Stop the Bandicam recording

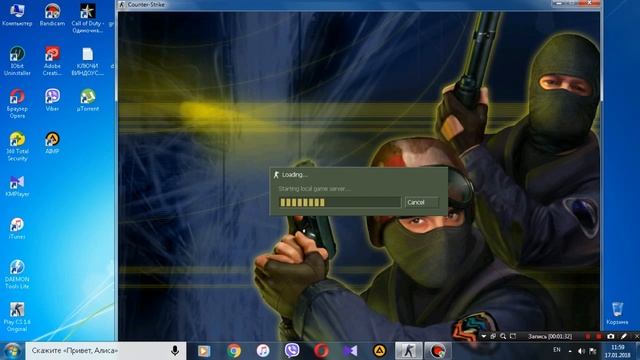coord(598,336)
